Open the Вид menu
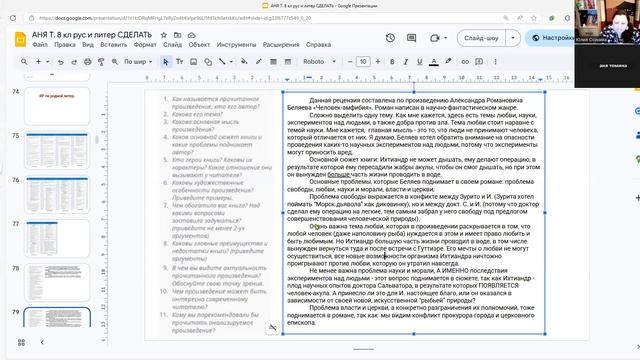The image size is (640, 360). point(88,44)
